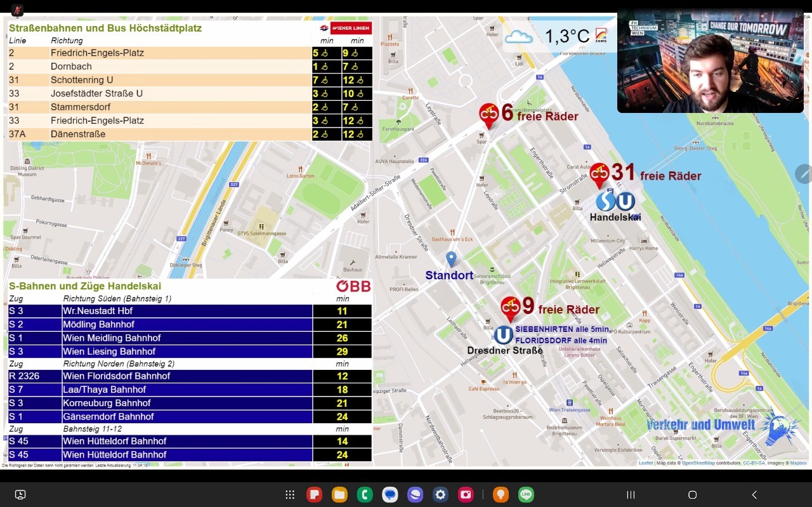Select the Mödling Bahnhof train row
Screen dimensions: 812x507
(190, 325)
